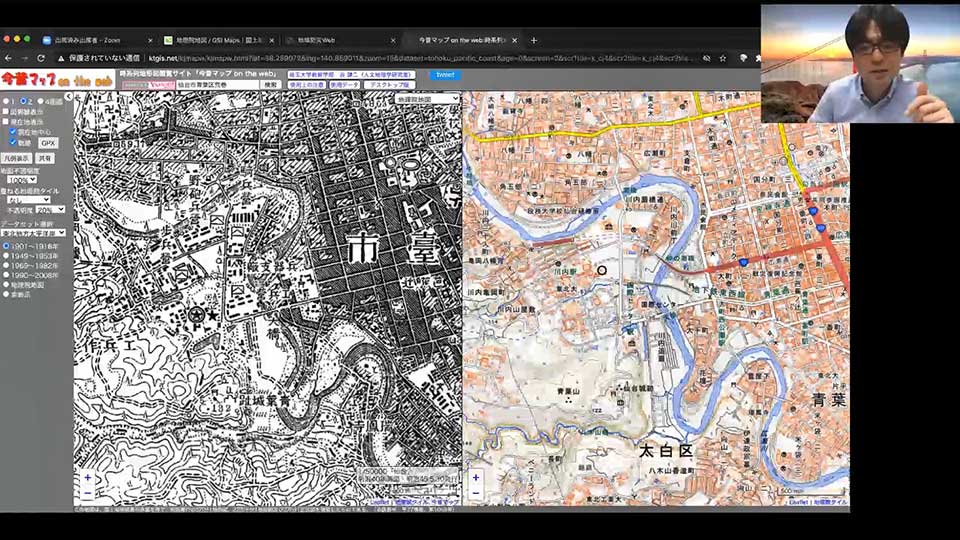Click the crossed-eye icon in address bar
960x540 pixels.
707,58
